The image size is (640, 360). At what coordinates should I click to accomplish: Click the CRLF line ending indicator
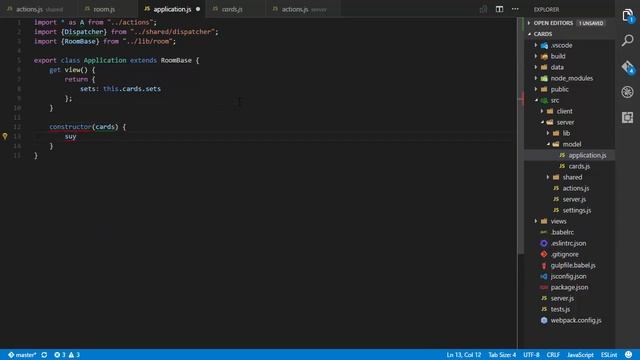point(553,355)
